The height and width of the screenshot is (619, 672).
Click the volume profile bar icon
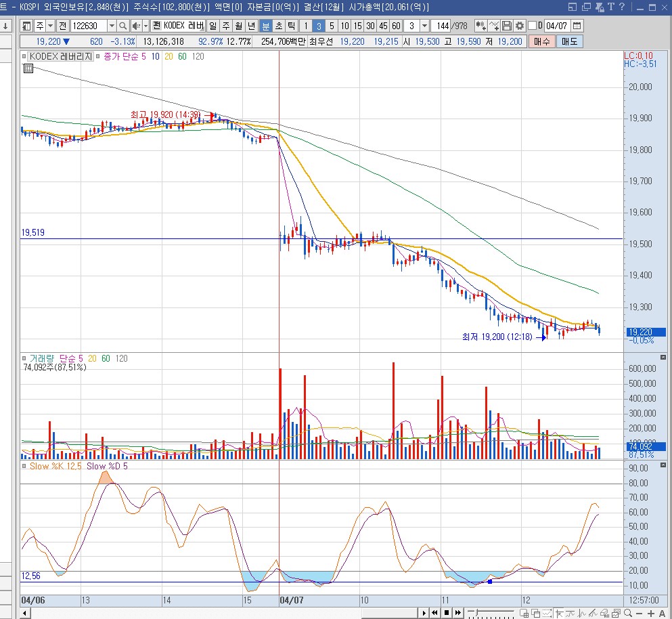605,614
